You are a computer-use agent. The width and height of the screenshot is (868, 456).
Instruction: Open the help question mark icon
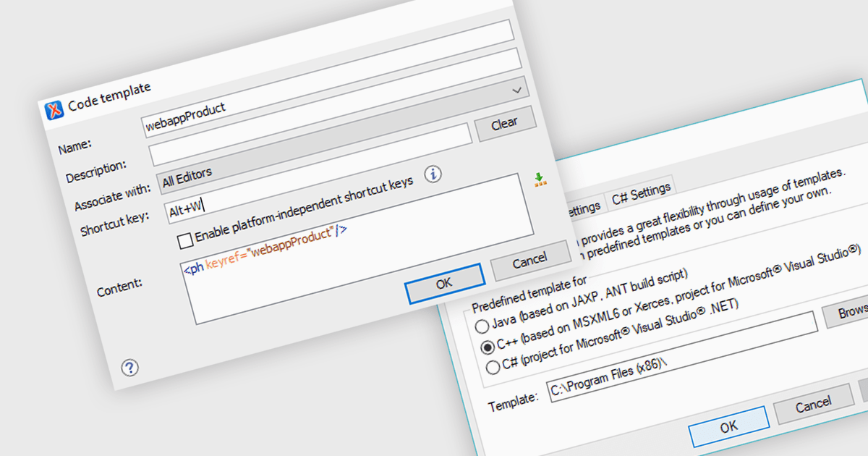129,367
